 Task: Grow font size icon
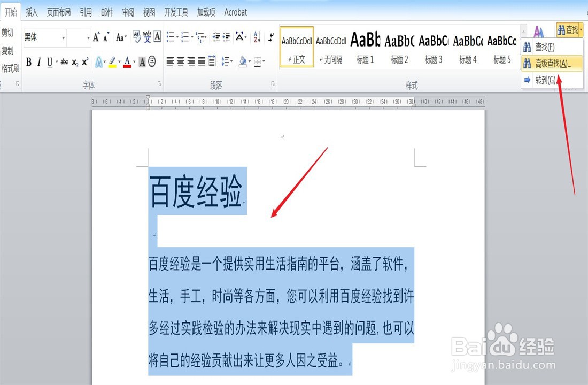[96, 37]
